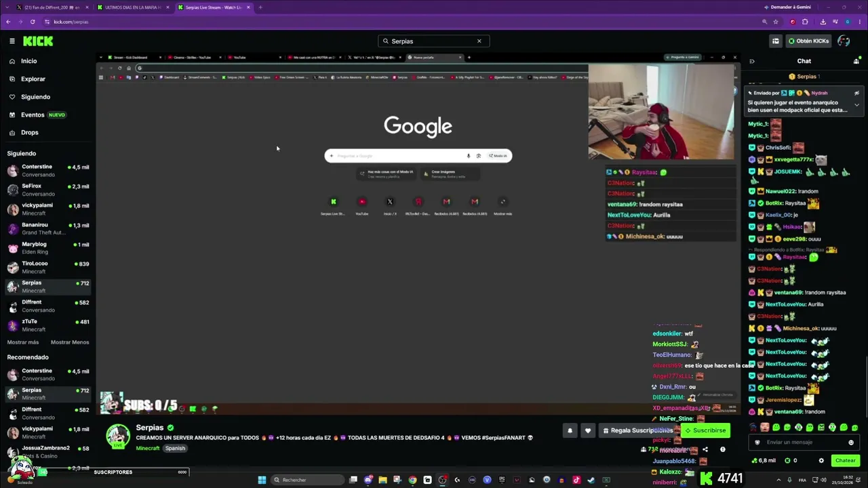Go to the Kick logo home page
Screen dimensions: 868x488
click(38, 41)
